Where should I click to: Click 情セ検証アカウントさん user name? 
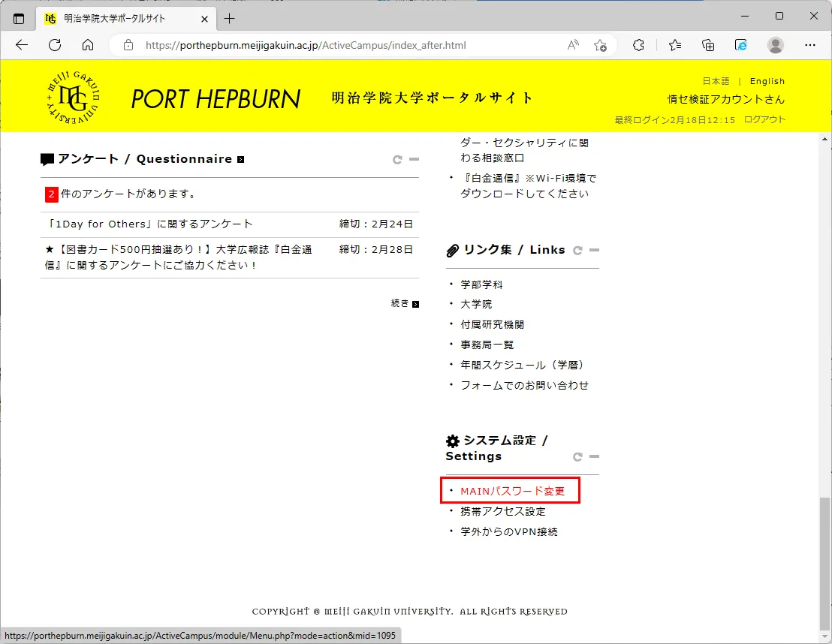click(725, 99)
